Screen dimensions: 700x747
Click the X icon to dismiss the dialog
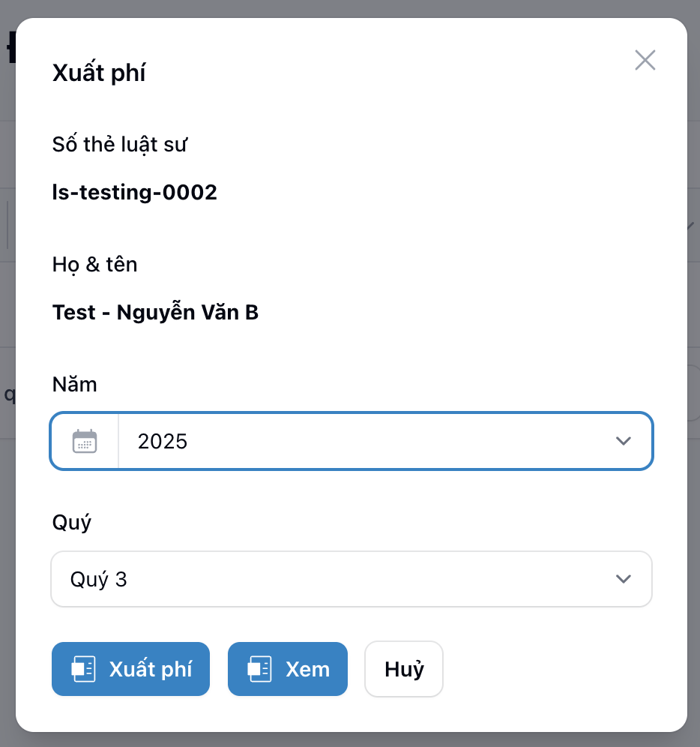(645, 60)
